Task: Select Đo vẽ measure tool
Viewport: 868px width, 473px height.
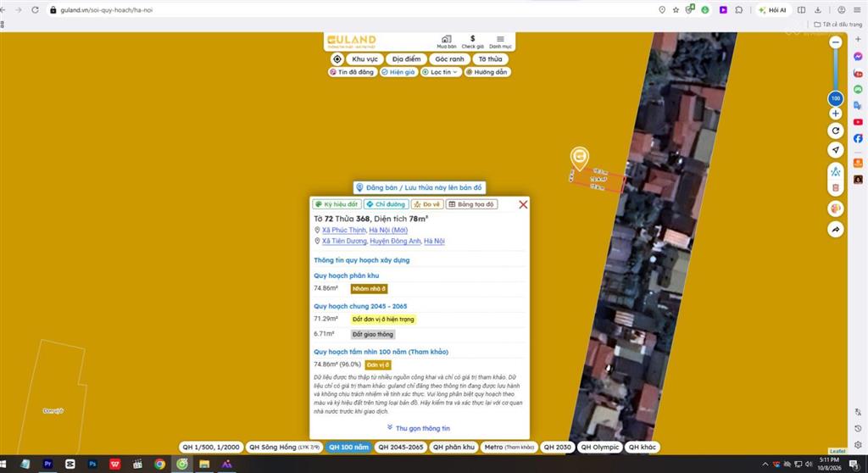Action: click(427, 204)
